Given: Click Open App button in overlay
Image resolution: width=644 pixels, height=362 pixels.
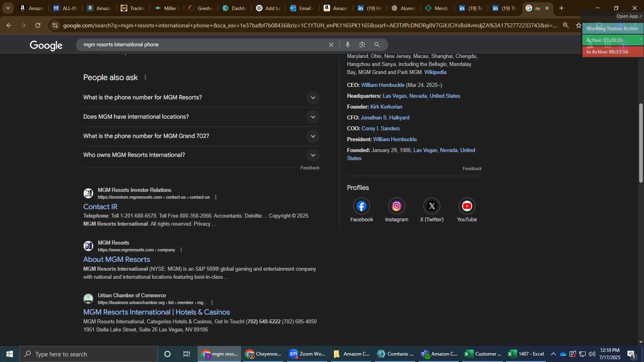Looking at the screenshot, I should (x=630, y=16).
